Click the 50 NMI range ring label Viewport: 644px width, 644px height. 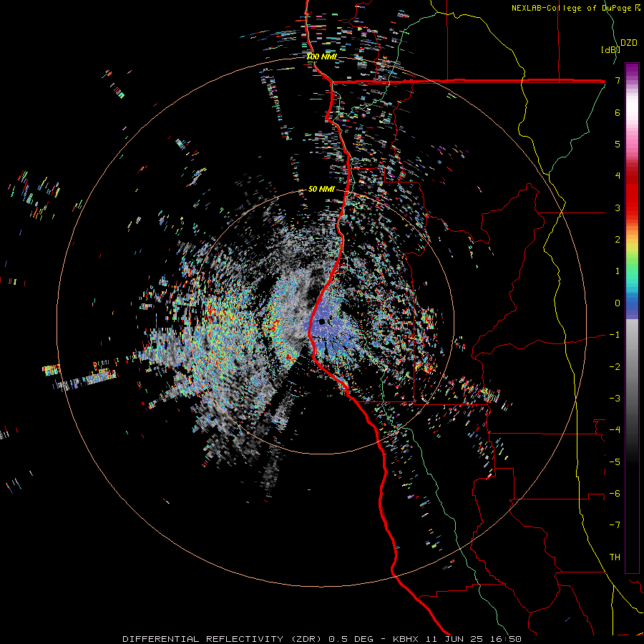(x=321, y=189)
